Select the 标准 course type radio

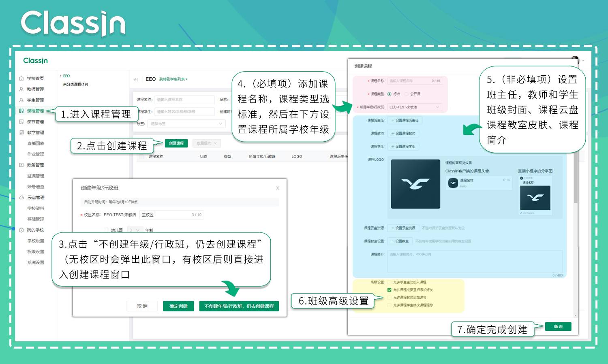pyautogui.click(x=390, y=94)
